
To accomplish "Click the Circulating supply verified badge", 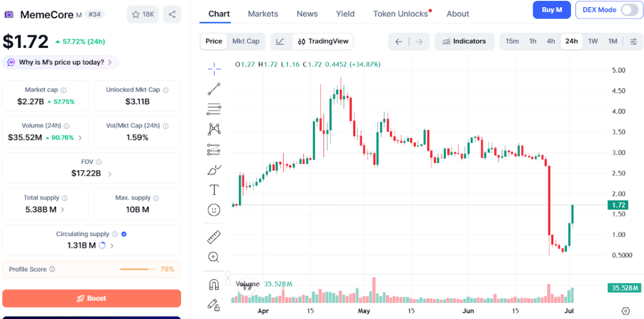I will (124, 234).
